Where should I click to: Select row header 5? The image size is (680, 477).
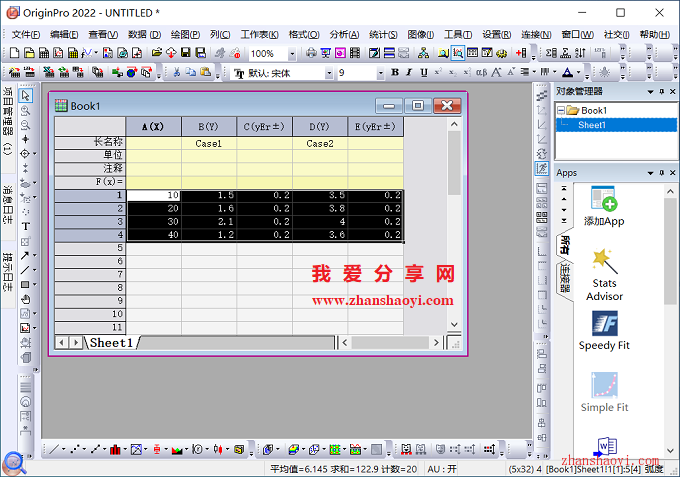coord(90,248)
